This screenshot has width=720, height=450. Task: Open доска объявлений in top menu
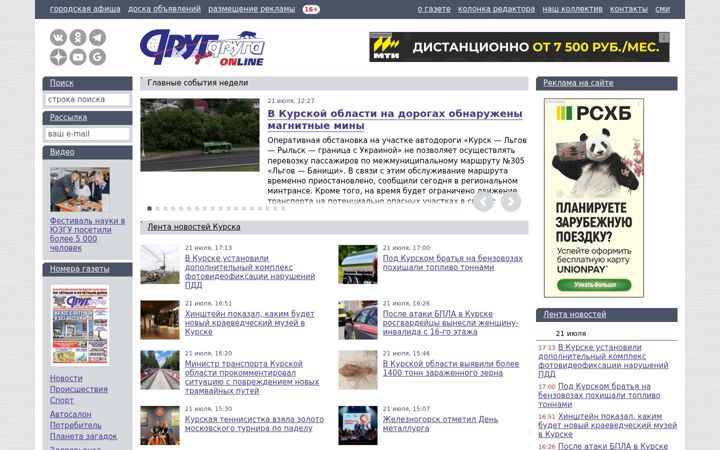[164, 9]
